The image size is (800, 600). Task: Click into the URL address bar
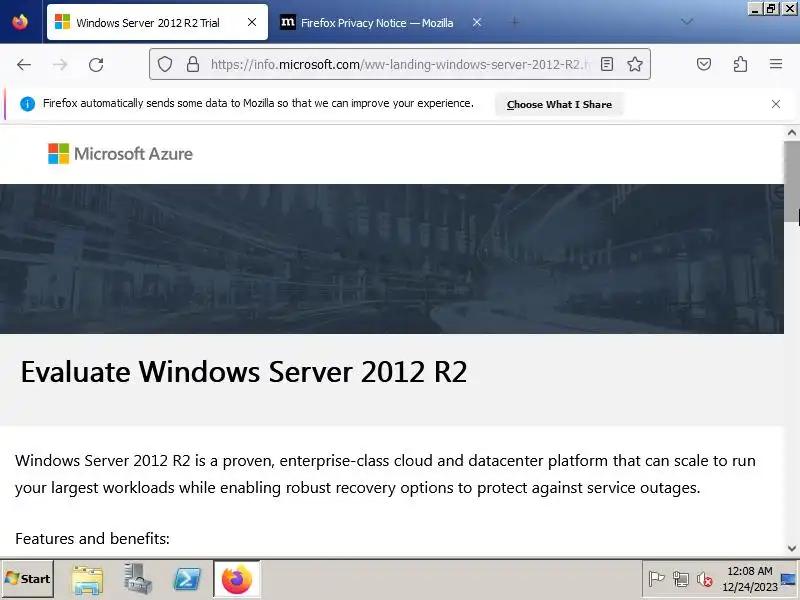[x=399, y=64]
